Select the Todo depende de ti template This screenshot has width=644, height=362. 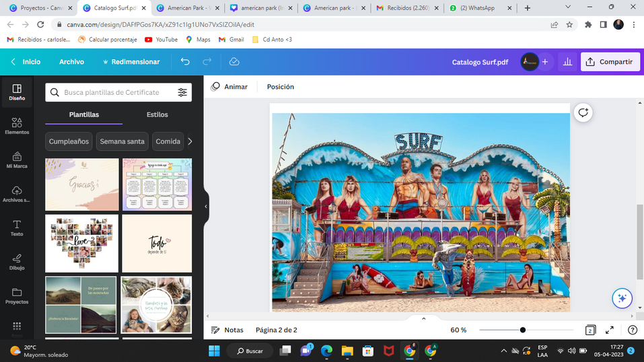[157, 244]
